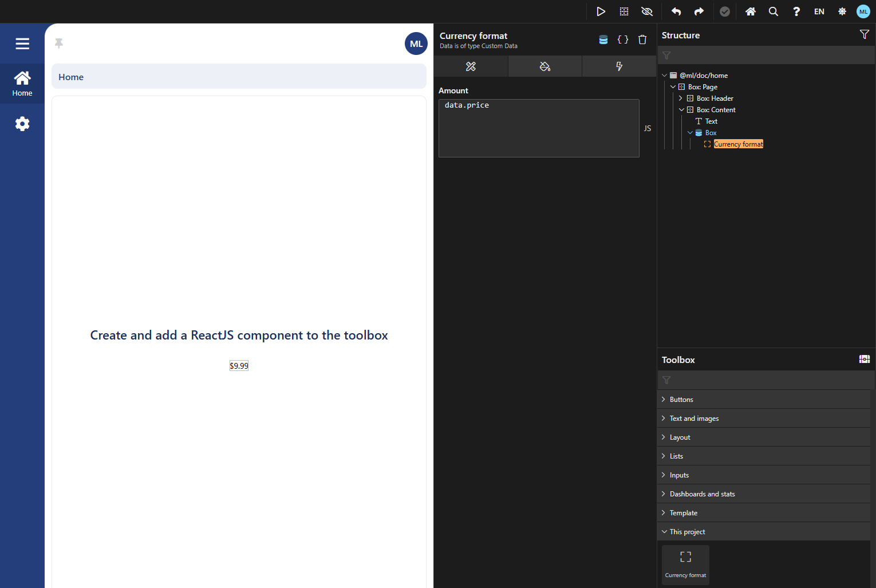Click the database data source icon

tap(603, 40)
